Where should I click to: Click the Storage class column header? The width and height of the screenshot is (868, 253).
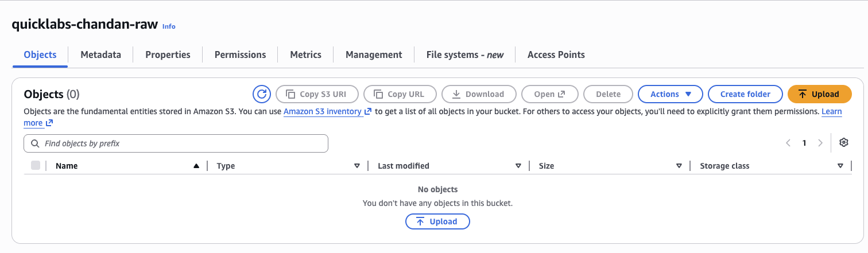[x=724, y=166]
